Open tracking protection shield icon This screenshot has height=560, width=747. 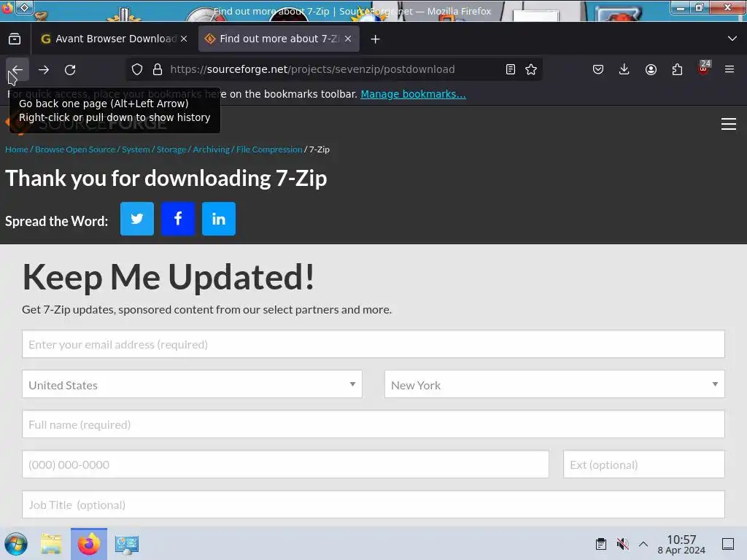click(x=137, y=69)
